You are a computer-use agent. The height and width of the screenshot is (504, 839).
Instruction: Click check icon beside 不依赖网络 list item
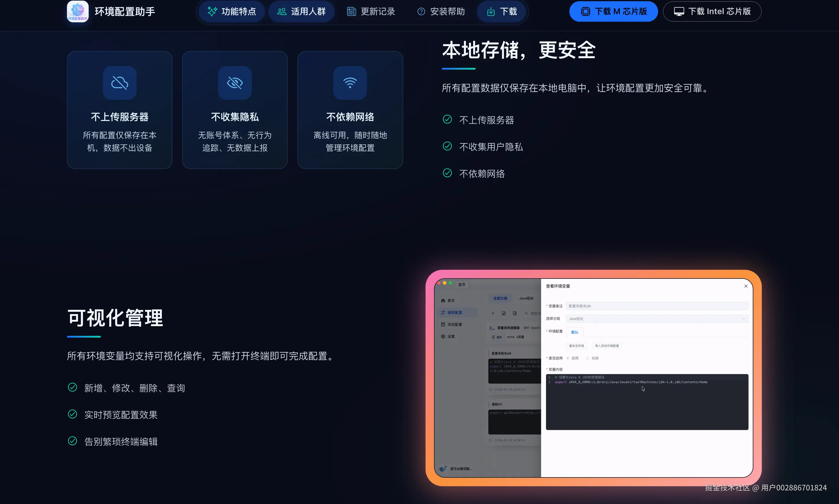pyautogui.click(x=447, y=173)
